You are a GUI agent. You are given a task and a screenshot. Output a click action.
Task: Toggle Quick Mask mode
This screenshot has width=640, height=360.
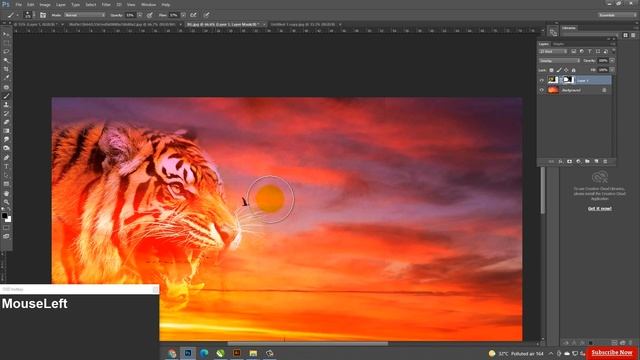click(6, 228)
